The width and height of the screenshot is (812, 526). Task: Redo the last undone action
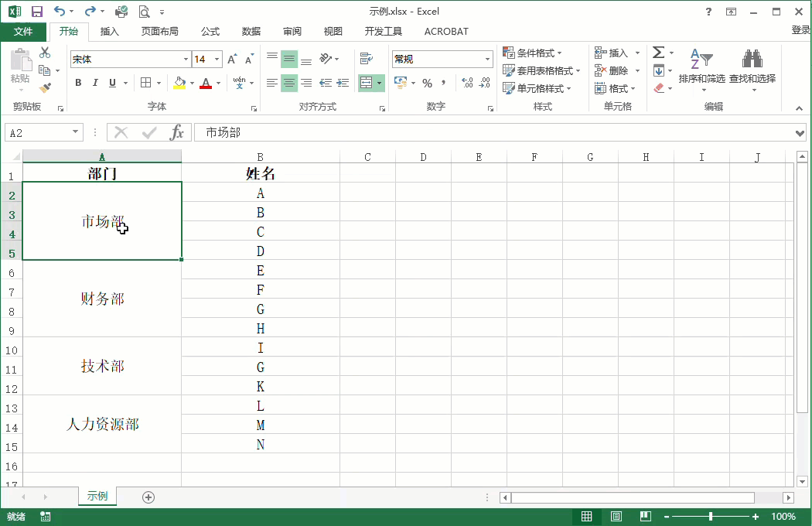click(x=90, y=12)
